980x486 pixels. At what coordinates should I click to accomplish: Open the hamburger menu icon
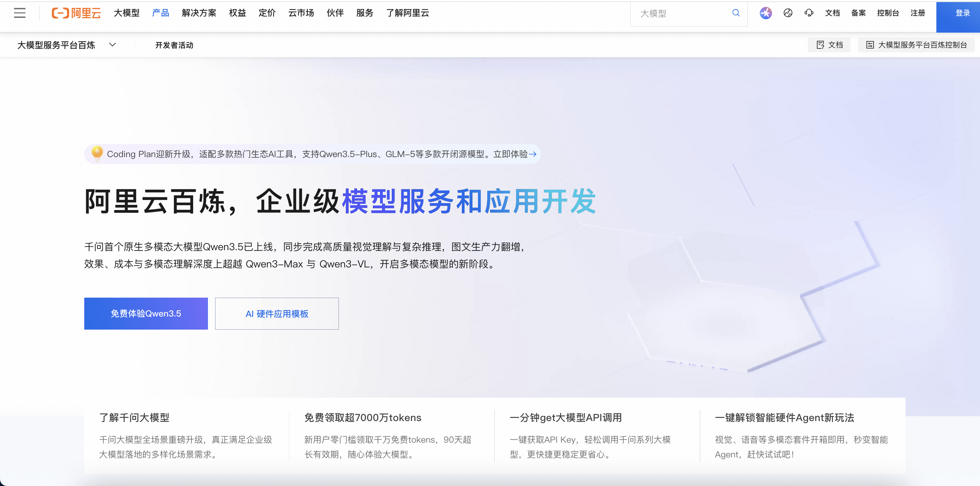pos(20,13)
